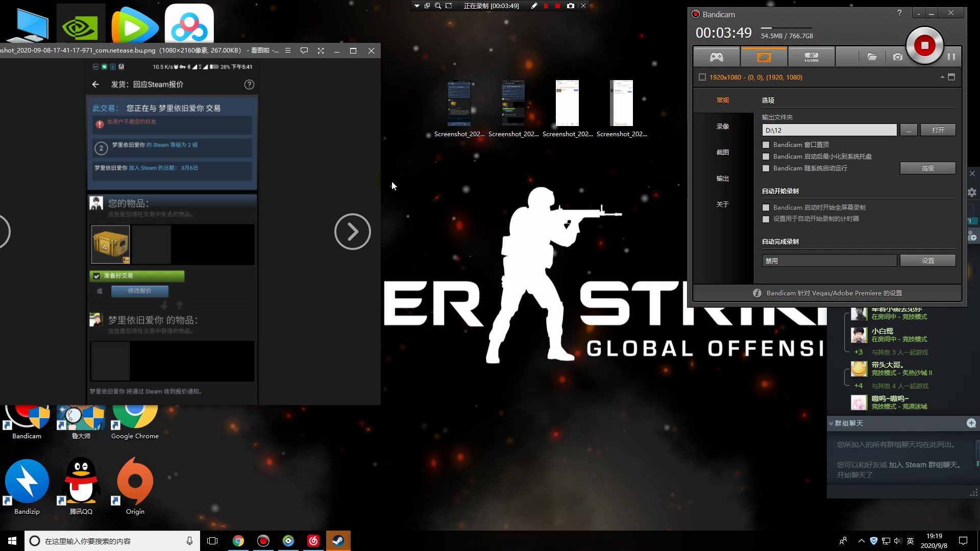The image size is (980, 551).
Task: Open Steam from the taskbar
Action: click(338, 541)
